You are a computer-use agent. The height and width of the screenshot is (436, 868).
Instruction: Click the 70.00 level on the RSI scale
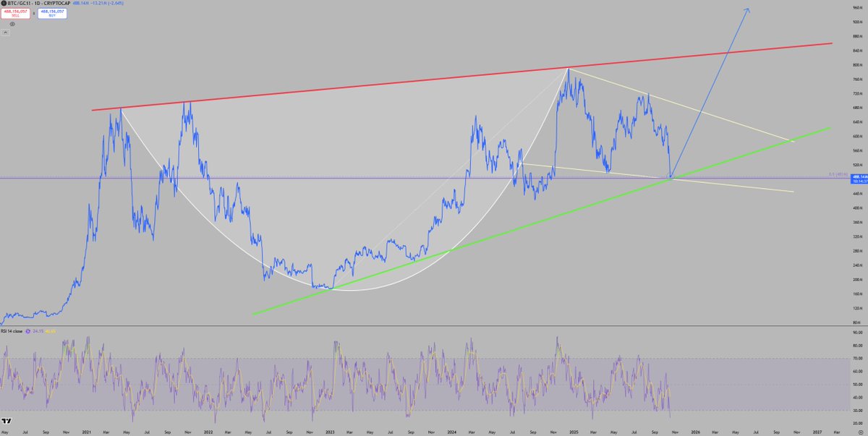[858, 358]
